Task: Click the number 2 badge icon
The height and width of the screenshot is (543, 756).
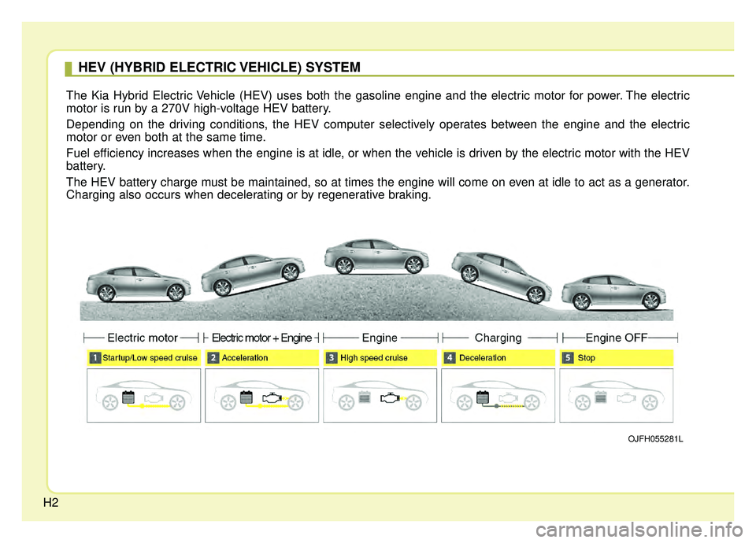Action: click(213, 358)
